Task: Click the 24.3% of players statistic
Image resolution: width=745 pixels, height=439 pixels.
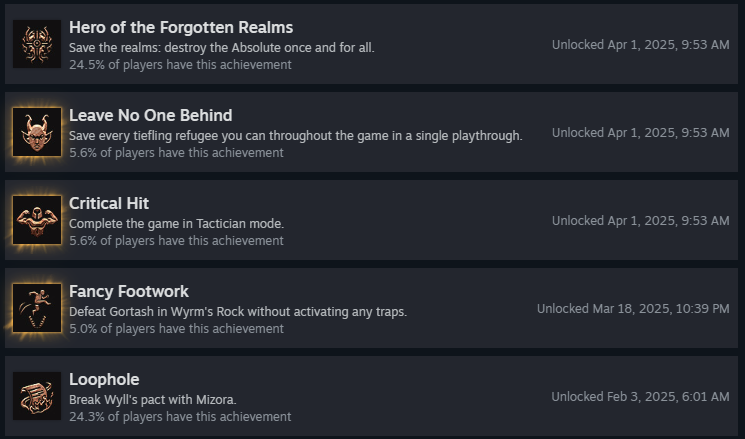Action: [x=180, y=417]
